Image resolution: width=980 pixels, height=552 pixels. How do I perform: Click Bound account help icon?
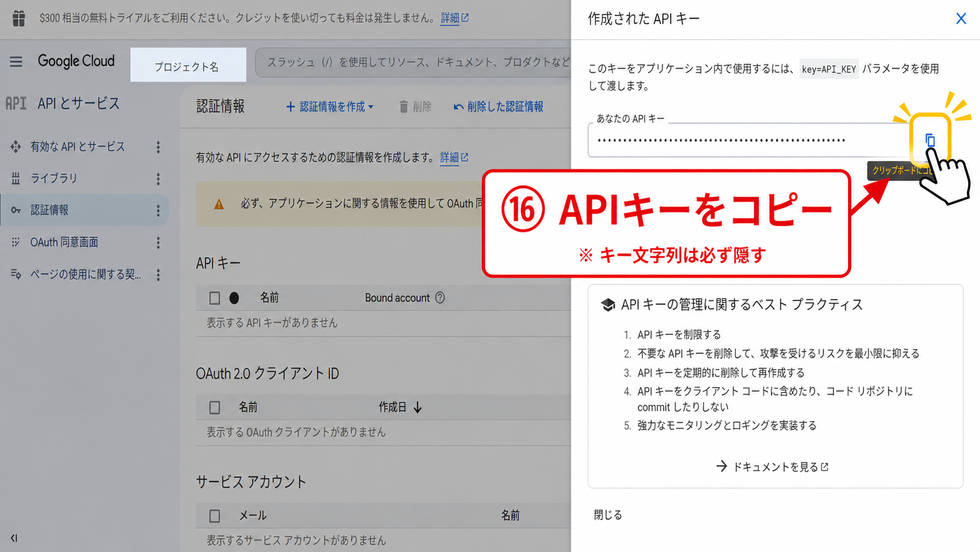(440, 297)
